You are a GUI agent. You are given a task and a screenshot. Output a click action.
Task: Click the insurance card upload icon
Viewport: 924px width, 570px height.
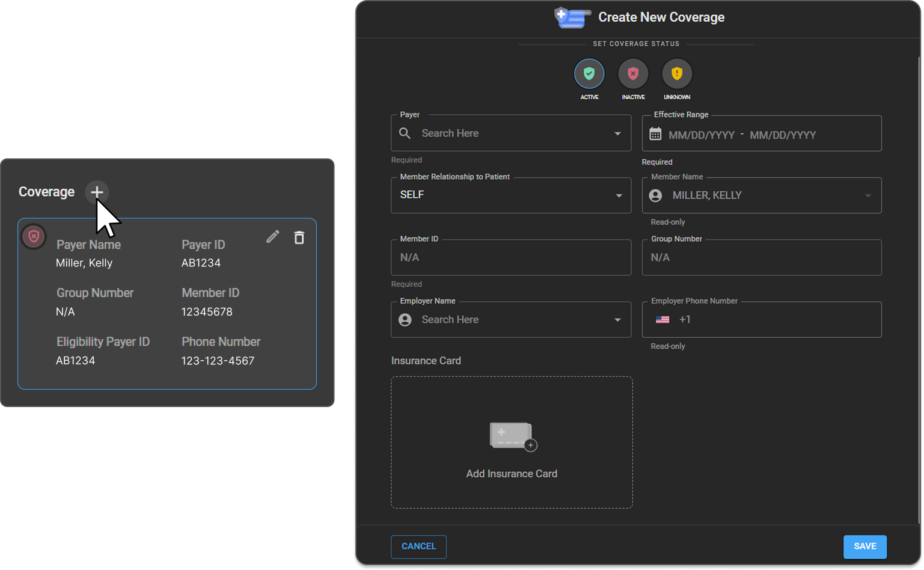pos(512,436)
